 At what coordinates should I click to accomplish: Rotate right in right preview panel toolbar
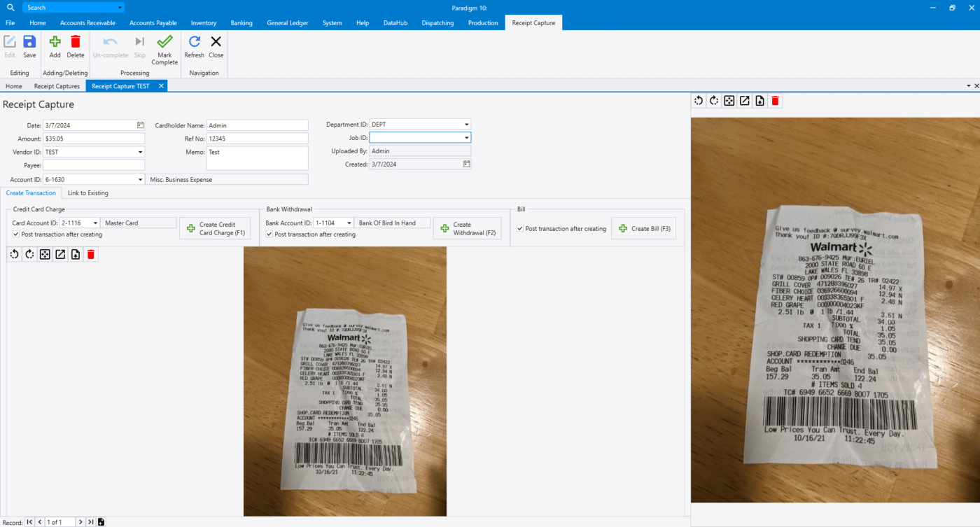(x=714, y=101)
